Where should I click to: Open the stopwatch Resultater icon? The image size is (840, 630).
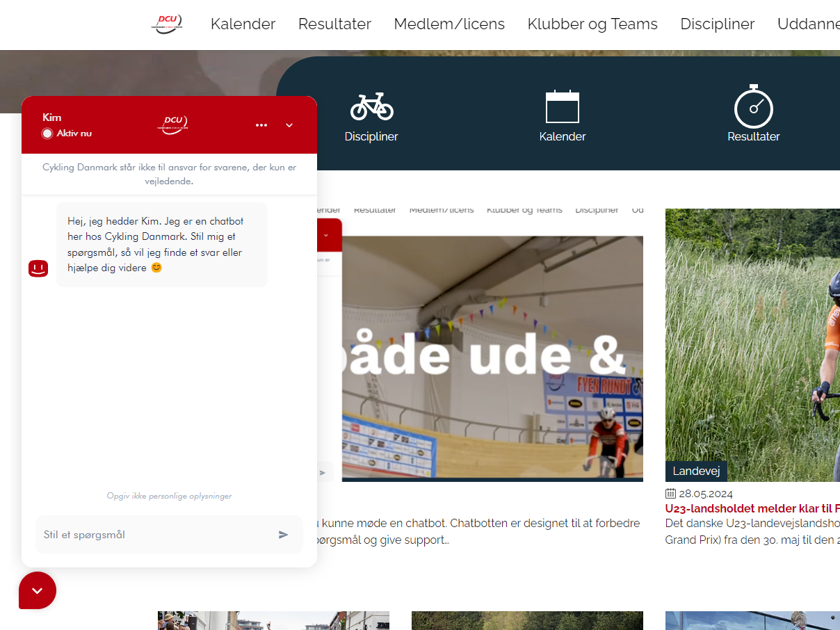pyautogui.click(x=754, y=106)
